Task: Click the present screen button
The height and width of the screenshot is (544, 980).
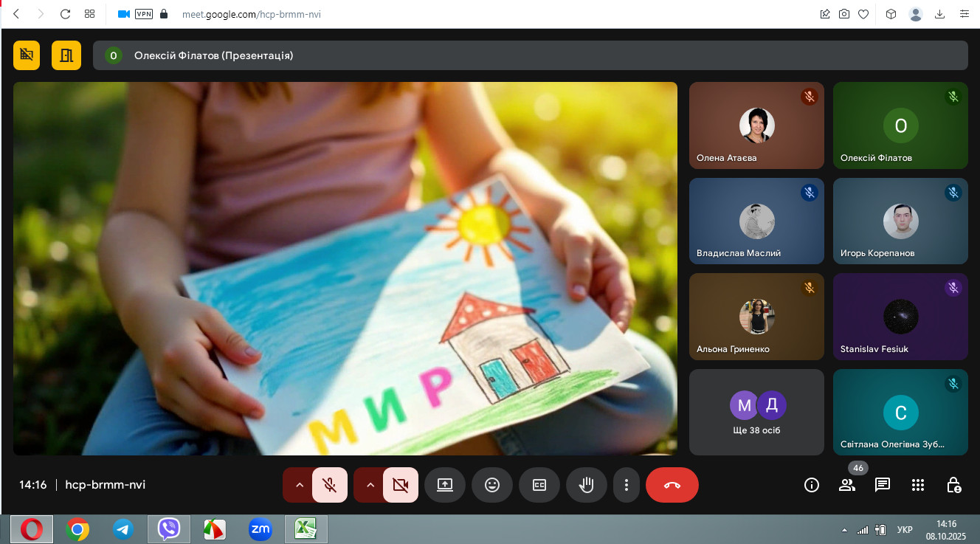Action: tap(444, 485)
